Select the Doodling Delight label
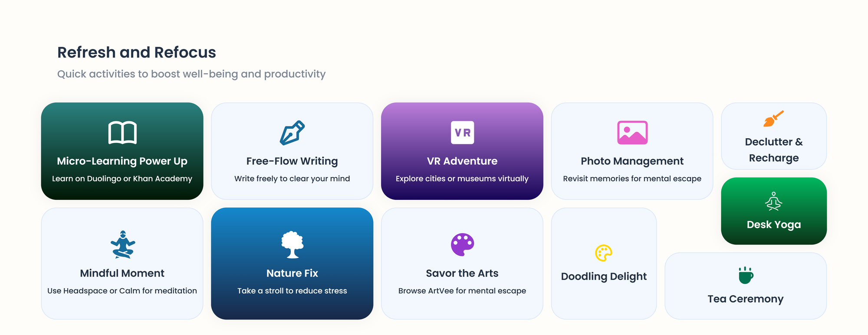 click(604, 276)
